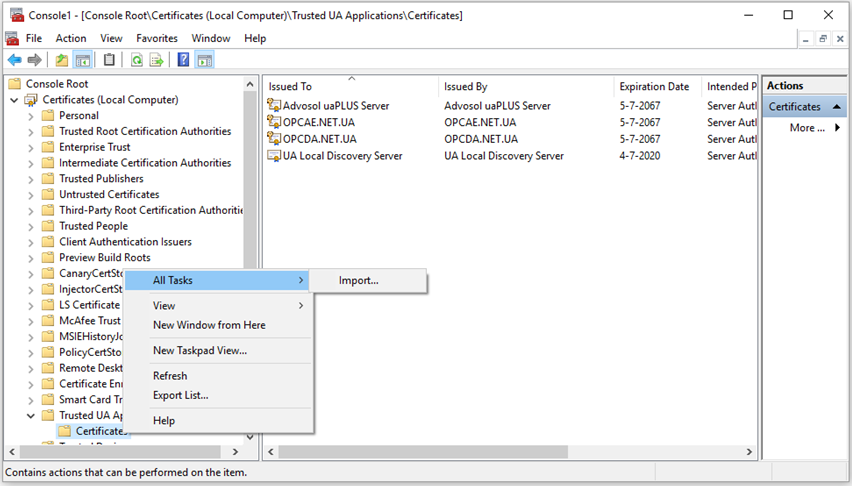The height and width of the screenshot is (486, 852).
Task: Click the Refresh toolbar icon
Action: point(136,60)
